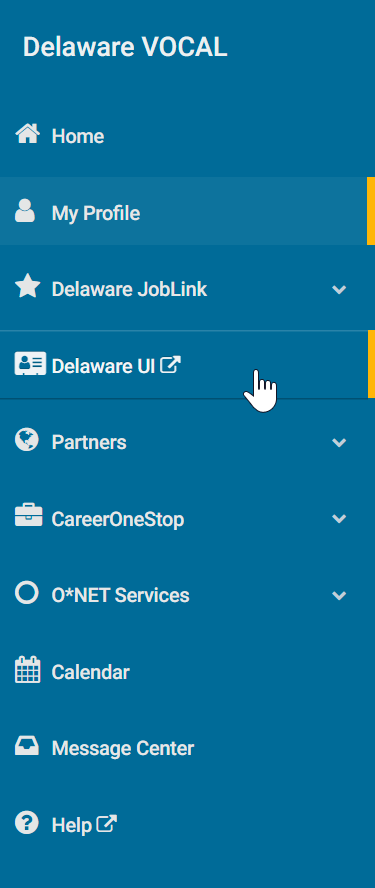Click the Delaware VOCAL site title
375x888 pixels.
pyautogui.click(x=125, y=47)
